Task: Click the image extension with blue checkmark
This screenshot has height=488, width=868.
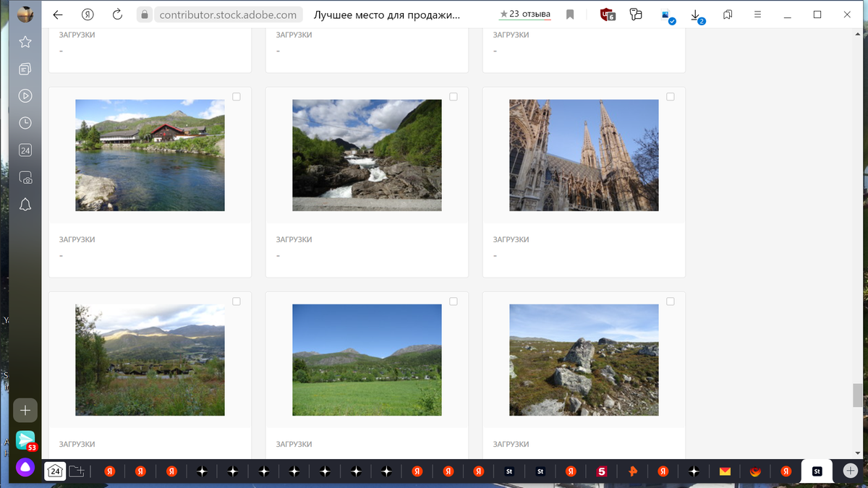Action: pyautogui.click(x=668, y=16)
